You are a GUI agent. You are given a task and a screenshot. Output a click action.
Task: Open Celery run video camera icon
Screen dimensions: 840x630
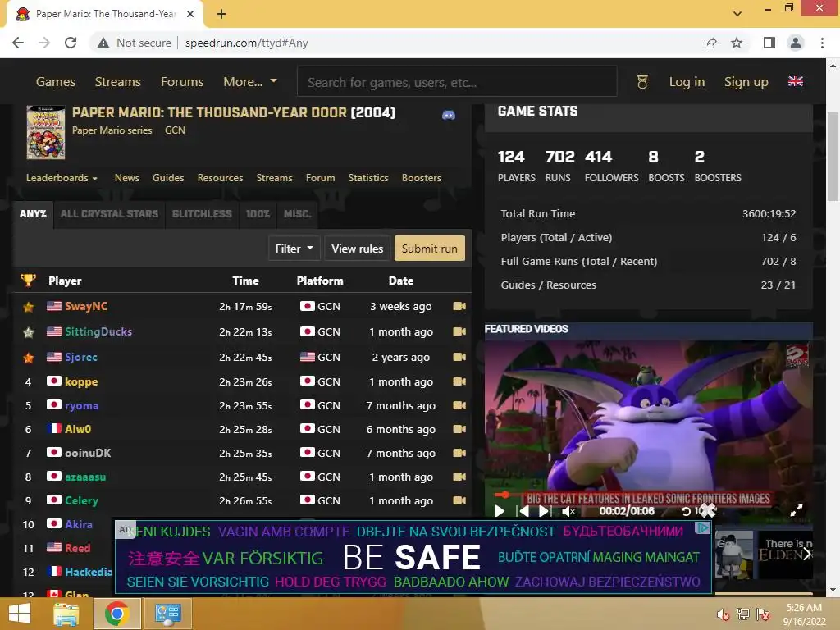pyautogui.click(x=459, y=500)
